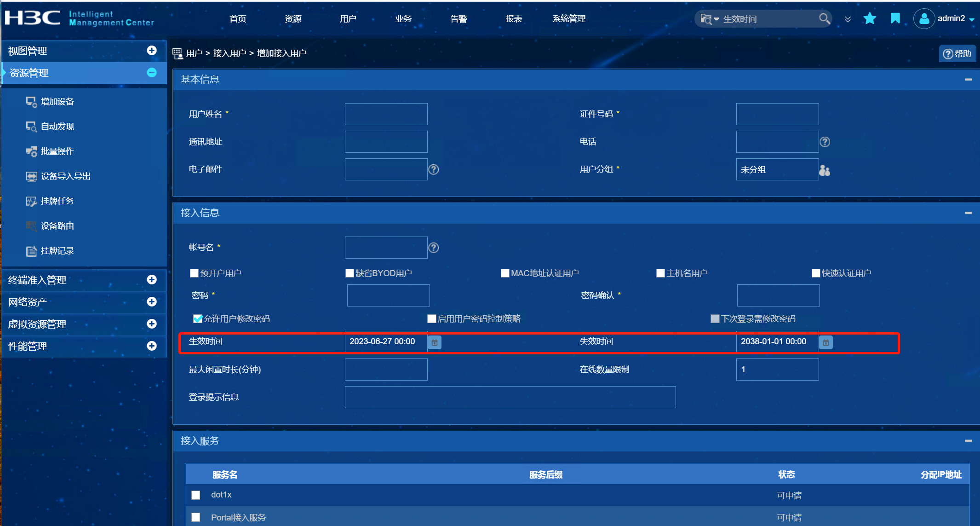Collapse the 资源管理 sidebar section
Image resolution: width=980 pixels, height=526 pixels.
point(152,73)
